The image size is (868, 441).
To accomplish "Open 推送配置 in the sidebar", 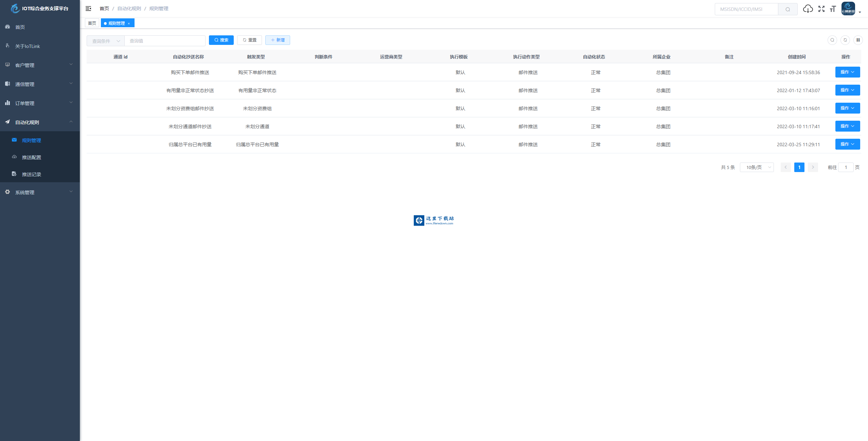I will (x=32, y=157).
